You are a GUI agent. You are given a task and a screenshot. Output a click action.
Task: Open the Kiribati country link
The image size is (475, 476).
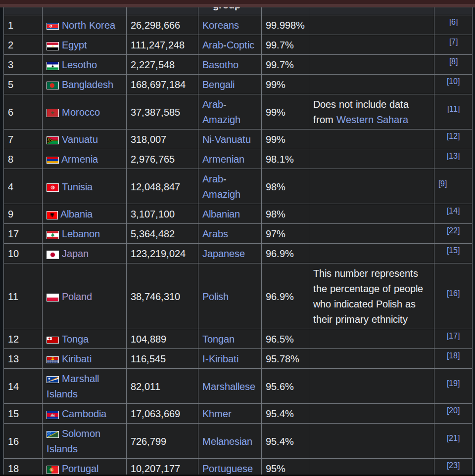pos(77,359)
